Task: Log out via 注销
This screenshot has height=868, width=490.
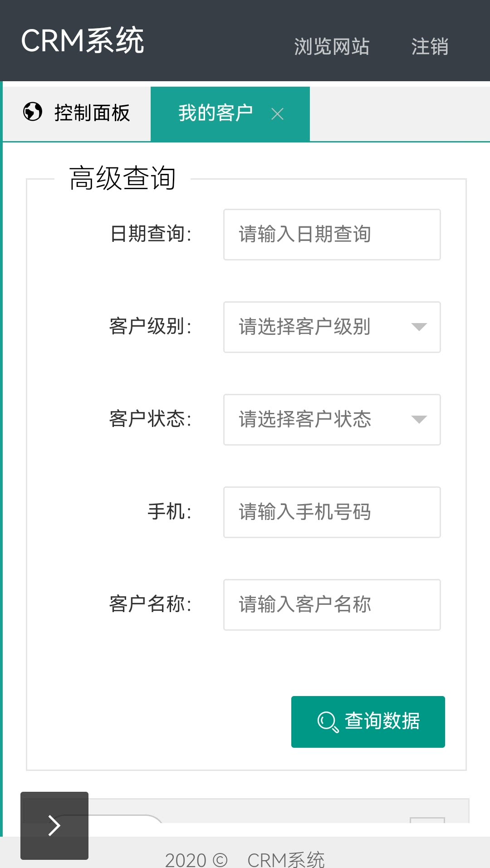Action: click(430, 46)
